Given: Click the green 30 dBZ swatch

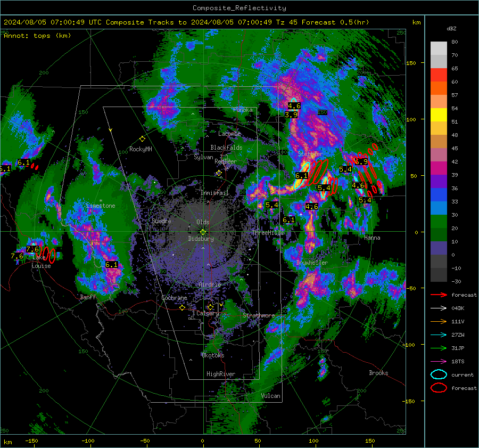Looking at the screenshot, I should pos(439,221).
